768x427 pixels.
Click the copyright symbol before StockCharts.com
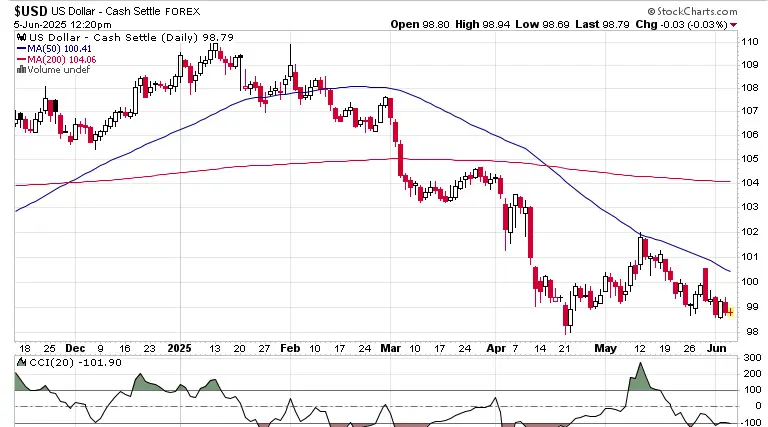click(x=651, y=11)
